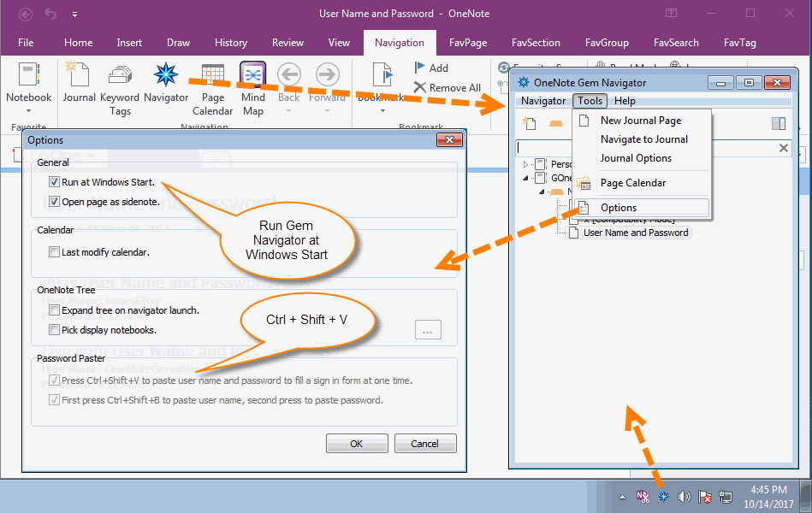812x513 pixels.
Task: Click the ellipsis button beside Pick display notebooks
Action: click(428, 330)
